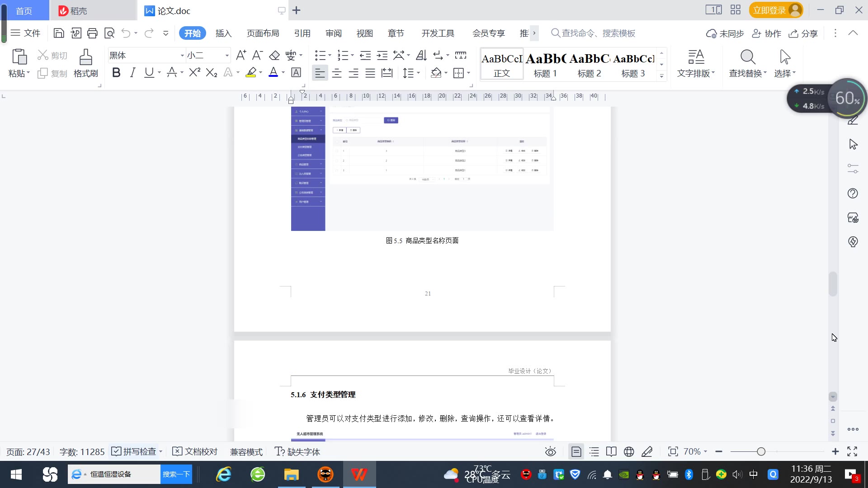Switch to web layout view icon
This screenshot has width=868, height=488.
[629, 451]
